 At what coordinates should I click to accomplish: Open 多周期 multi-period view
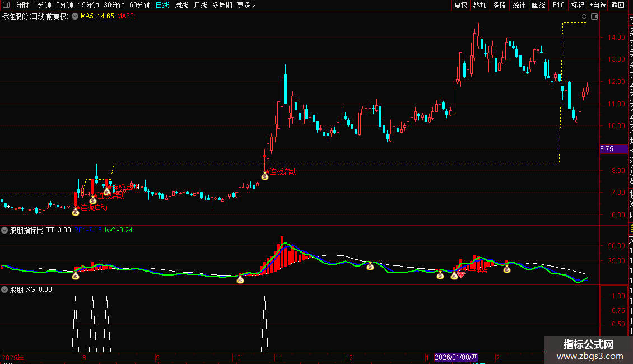[222, 5]
